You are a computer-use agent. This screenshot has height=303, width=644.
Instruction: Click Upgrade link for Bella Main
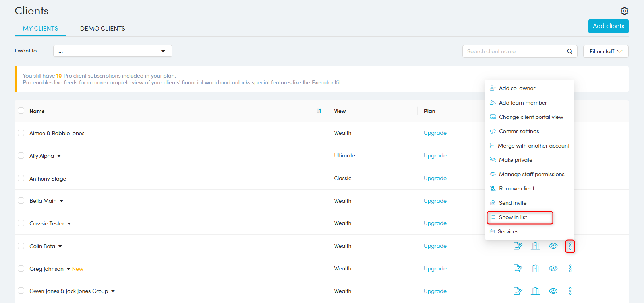coord(435,201)
